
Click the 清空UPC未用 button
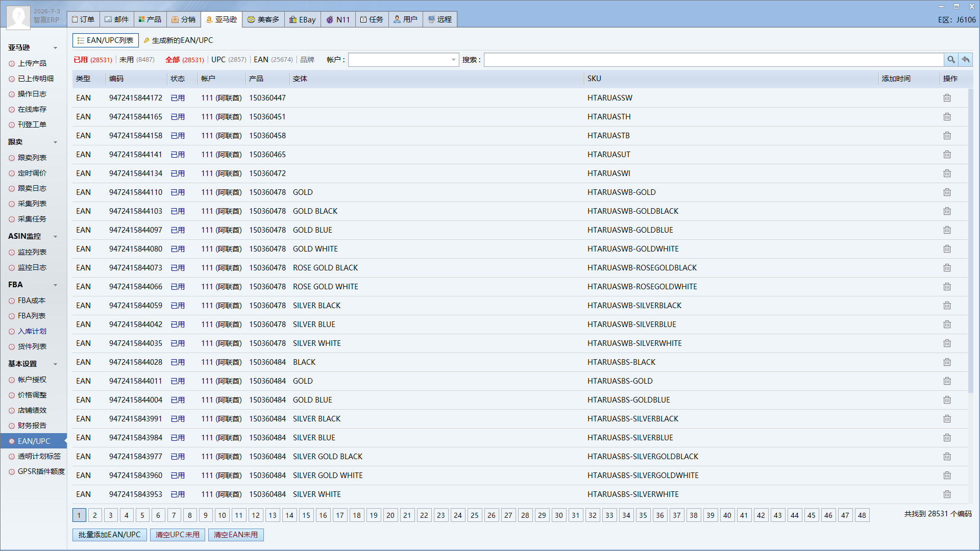coord(178,535)
